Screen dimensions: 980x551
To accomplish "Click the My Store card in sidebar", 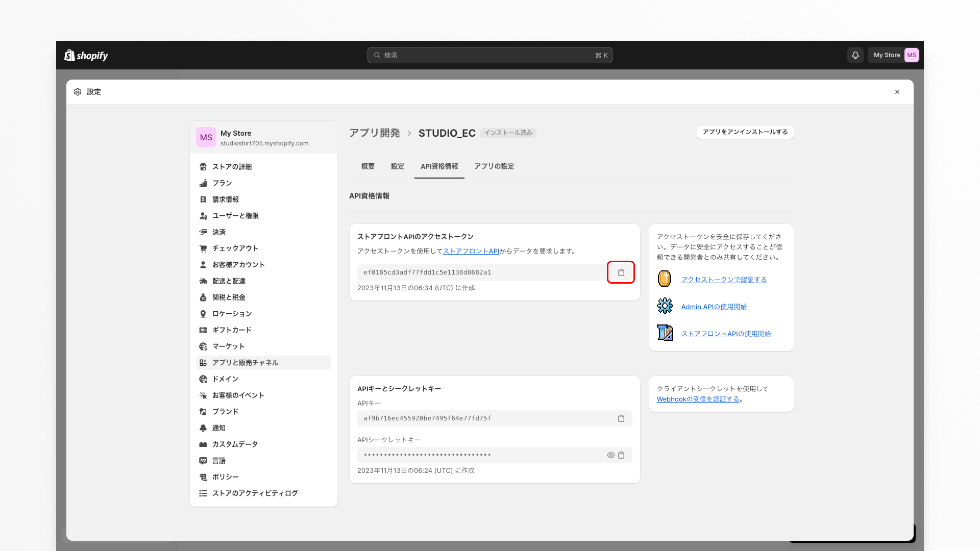I will coord(263,137).
